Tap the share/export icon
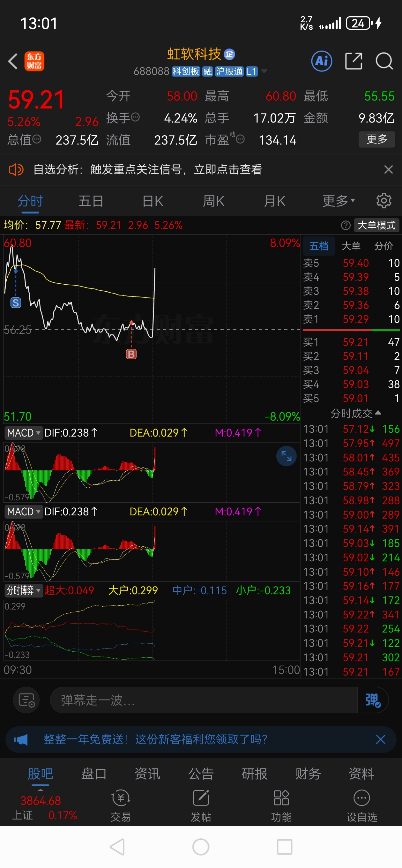402x868 pixels. pyautogui.click(x=354, y=61)
